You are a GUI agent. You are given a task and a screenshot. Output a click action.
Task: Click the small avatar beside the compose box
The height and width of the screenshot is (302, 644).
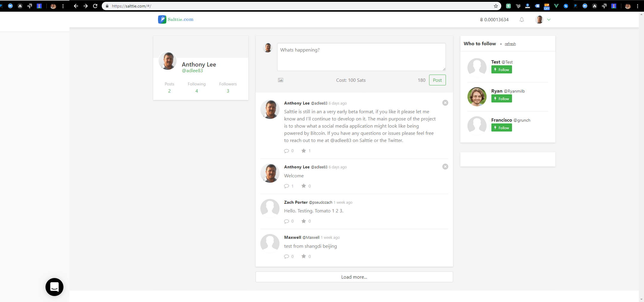tap(268, 48)
